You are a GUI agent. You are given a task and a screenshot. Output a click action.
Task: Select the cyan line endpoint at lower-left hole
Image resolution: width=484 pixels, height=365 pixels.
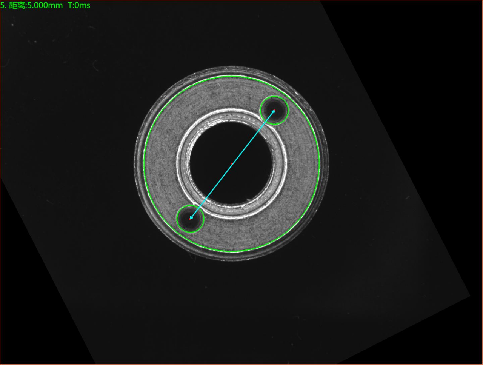pos(191,218)
